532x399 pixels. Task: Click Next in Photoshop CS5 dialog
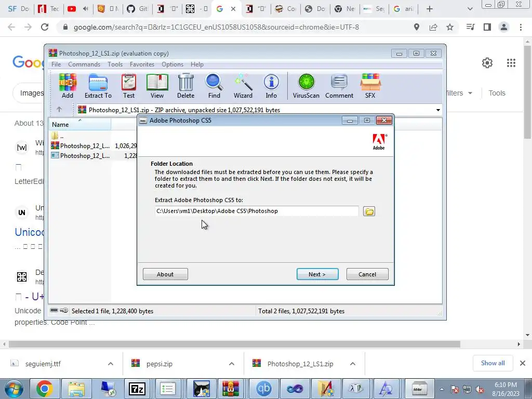click(317, 274)
